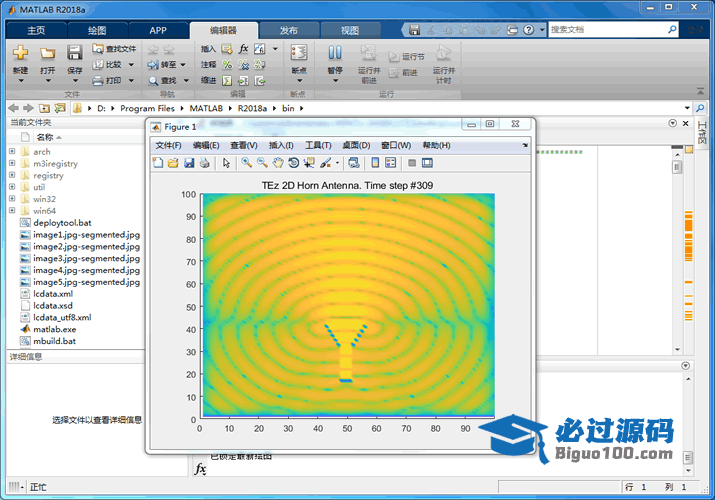Click the new figure icon in Figure 1 toolbar
The height and width of the screenshot is (500, 715).
tap(158, 163)
